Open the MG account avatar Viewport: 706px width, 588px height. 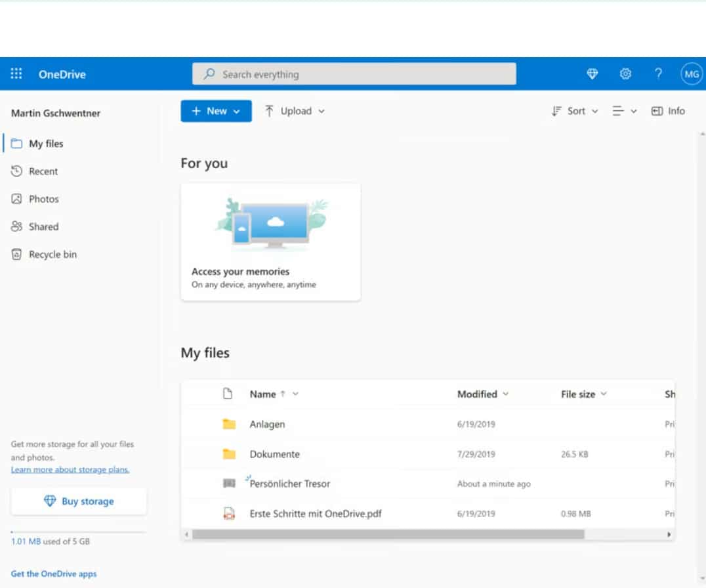pos(691,74)
